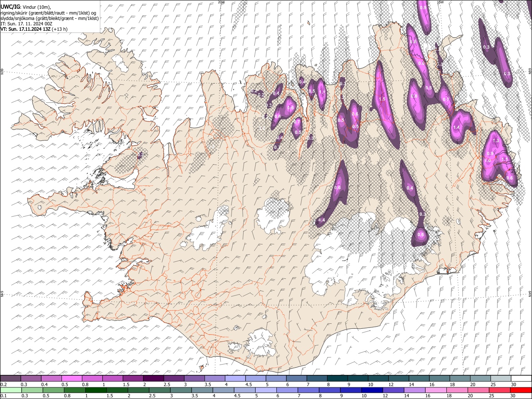Click the 'IT: Sun. 17. 11. 2024 00Z' line

coord(26,24)
